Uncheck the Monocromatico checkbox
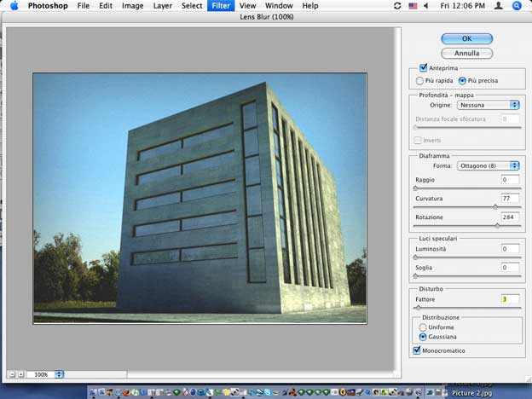The height and width of the screenshot is (399, 532). point(417,350)
